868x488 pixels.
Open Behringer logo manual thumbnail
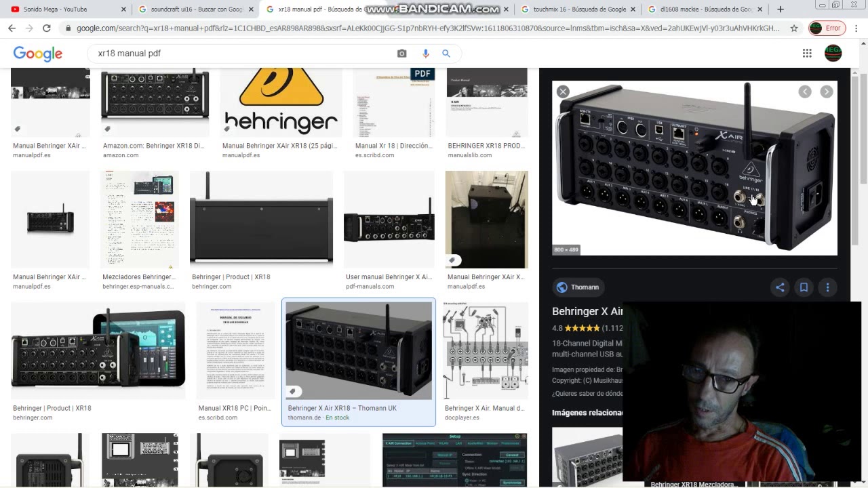[x=281, y=102]
